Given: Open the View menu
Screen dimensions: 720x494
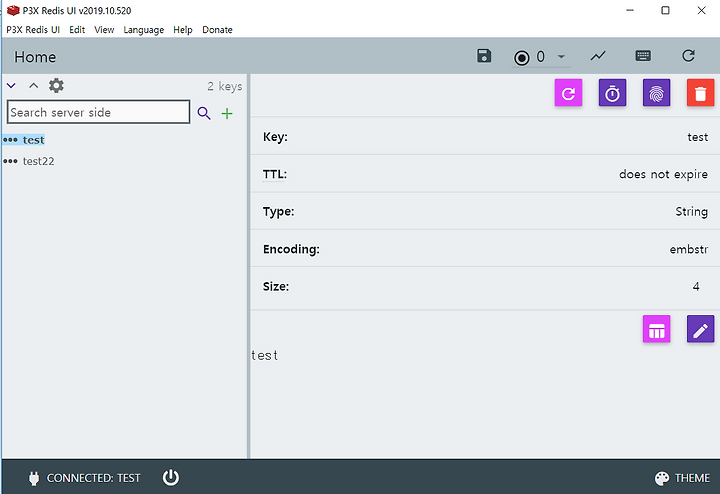Looking at the screenshot, I should [104, 30].
